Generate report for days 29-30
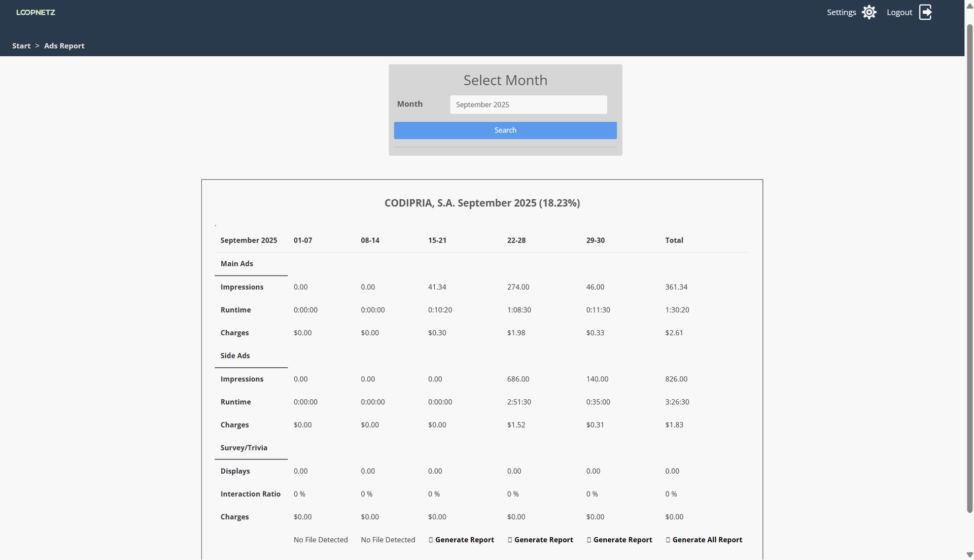974x560 pixels. (622, 540)
